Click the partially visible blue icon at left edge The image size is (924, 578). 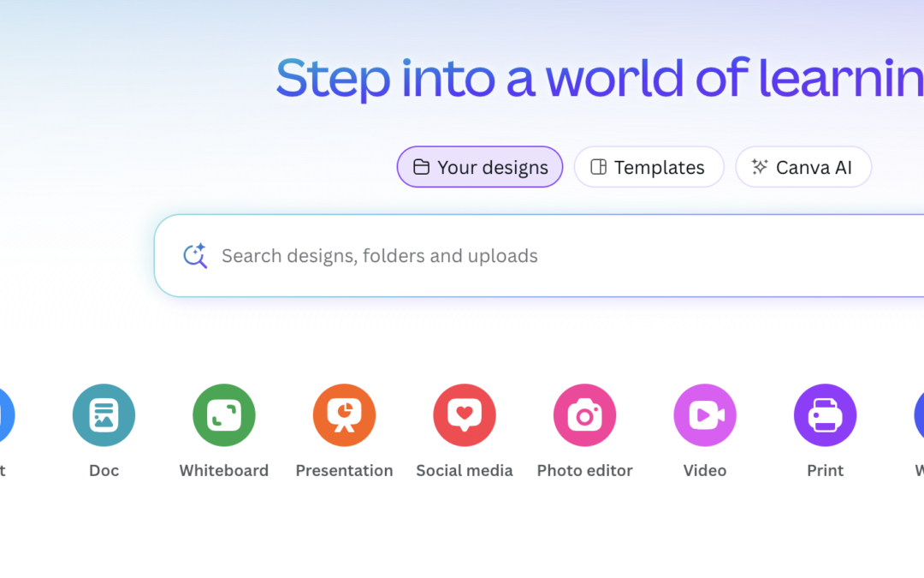[x=5, y=415]
